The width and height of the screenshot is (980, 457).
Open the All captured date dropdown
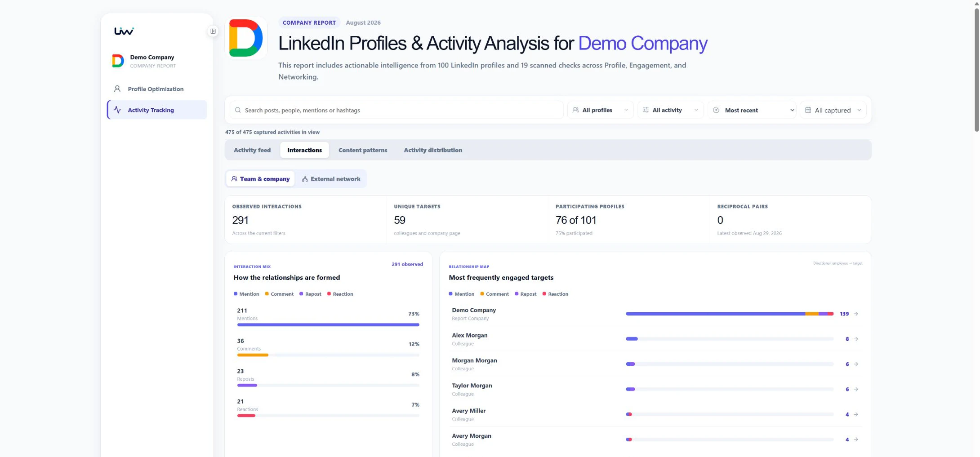tap(833, 110)
